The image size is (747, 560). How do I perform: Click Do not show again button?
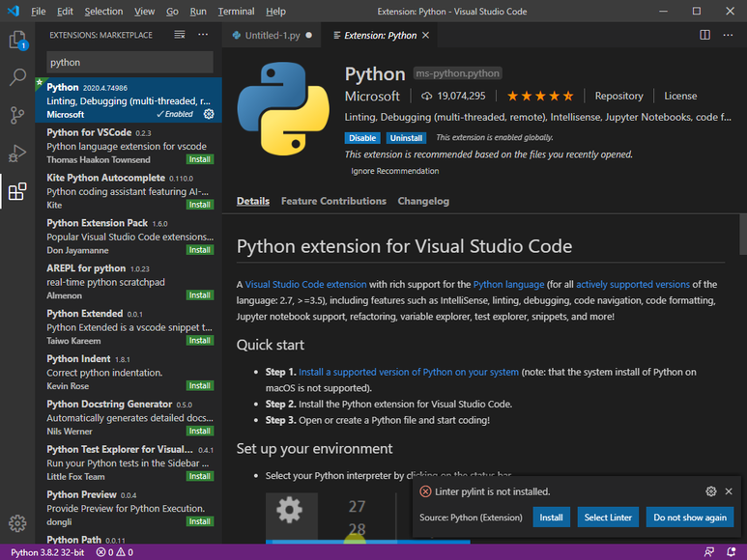tap(690, 518)
